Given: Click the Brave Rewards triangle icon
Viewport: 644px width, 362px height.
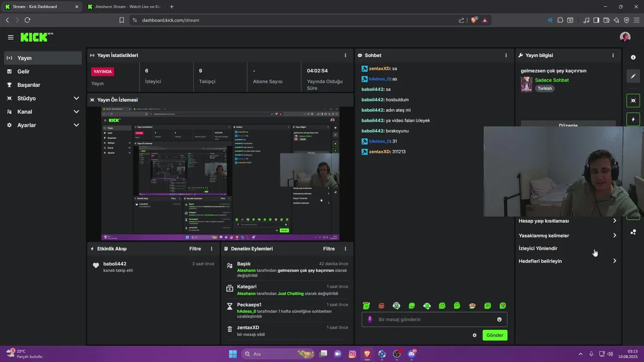Looking at the screenshot, I should pos(485,20).
